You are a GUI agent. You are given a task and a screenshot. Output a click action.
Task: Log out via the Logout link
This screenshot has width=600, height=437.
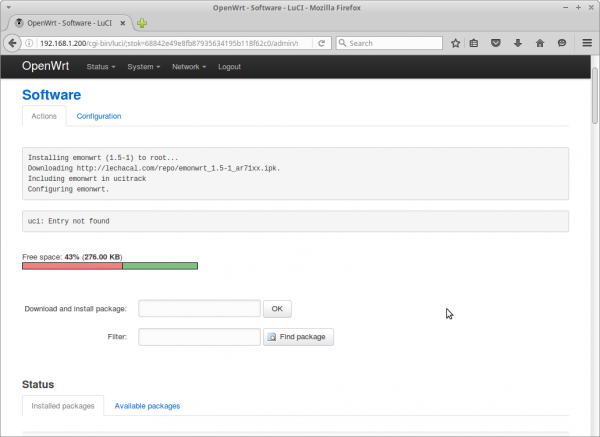[229, 67]
